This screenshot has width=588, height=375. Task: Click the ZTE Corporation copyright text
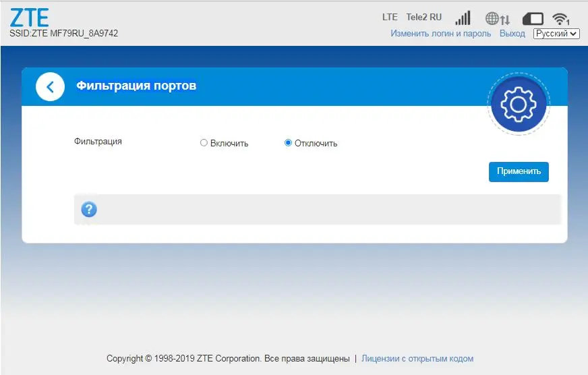point(228,359)
